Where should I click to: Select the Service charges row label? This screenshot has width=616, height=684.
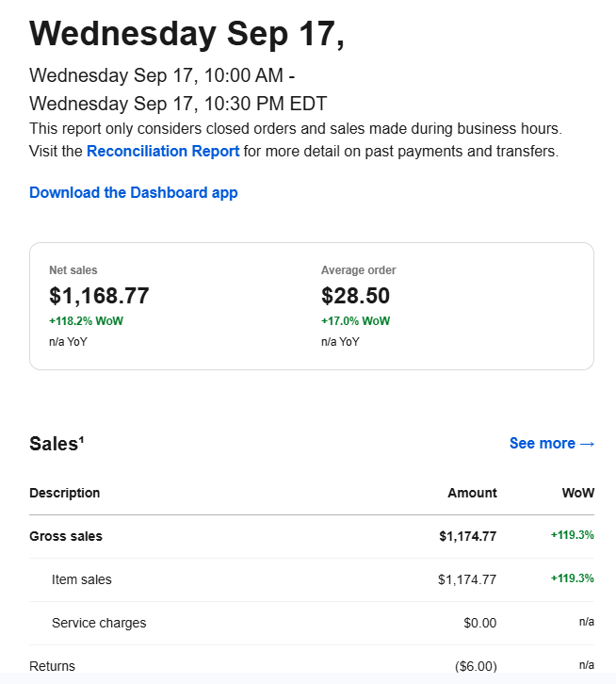click(x=99, y=623)
